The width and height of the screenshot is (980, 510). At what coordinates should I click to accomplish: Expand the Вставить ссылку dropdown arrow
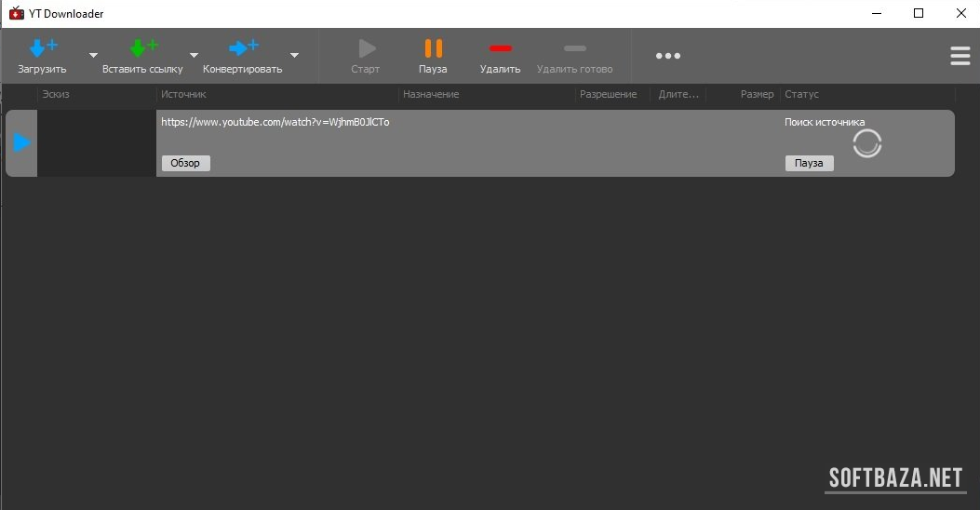click(195, 56)
